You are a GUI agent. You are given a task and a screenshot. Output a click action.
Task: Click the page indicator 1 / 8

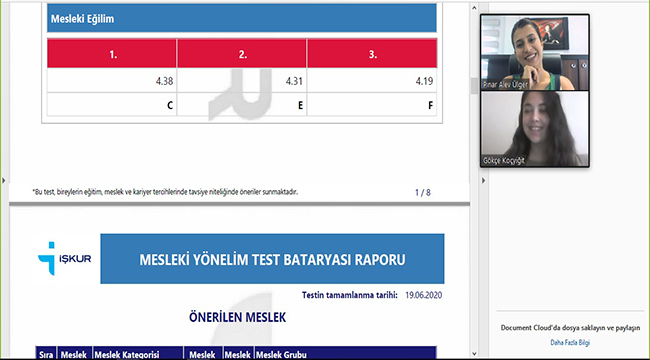(422, 192)
